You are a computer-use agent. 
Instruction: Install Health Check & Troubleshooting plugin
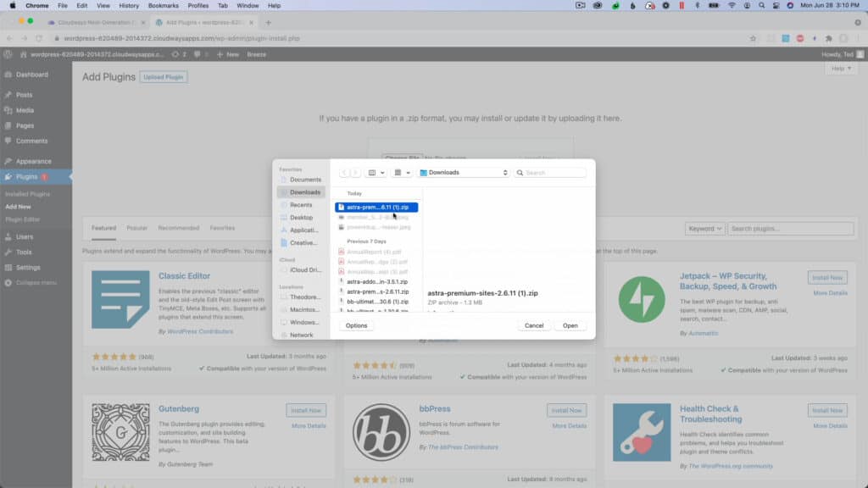pyautogui.click(x=827, y=411)
